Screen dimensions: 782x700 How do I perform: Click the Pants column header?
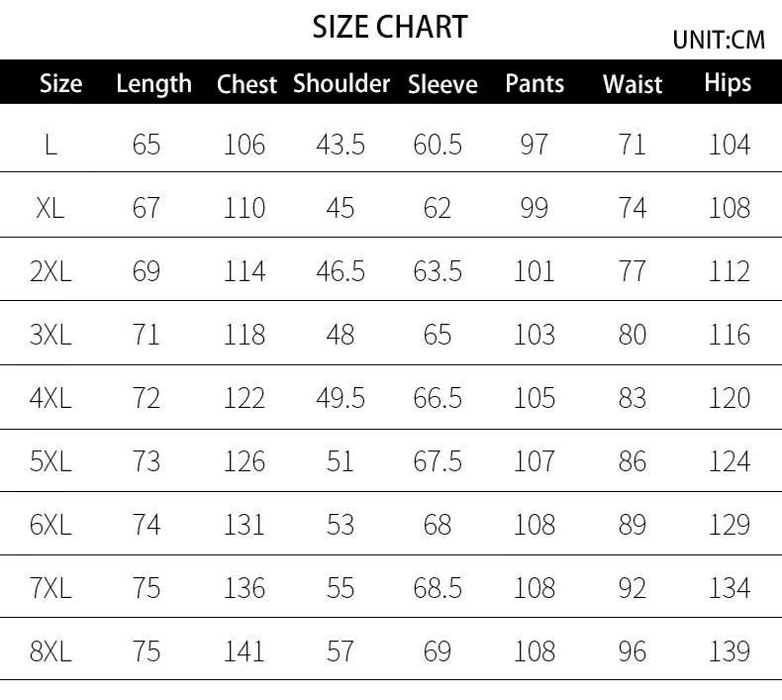[x=535, y=84]
